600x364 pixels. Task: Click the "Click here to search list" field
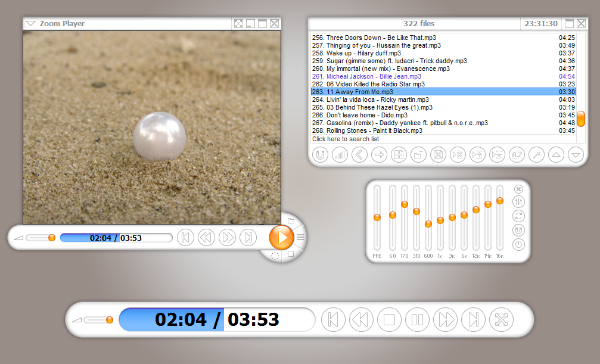(x=346, y=139)
